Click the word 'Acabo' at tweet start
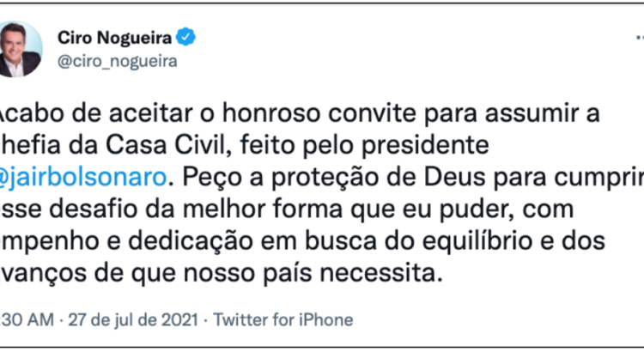Screen dimensions: 644x352 25,114
